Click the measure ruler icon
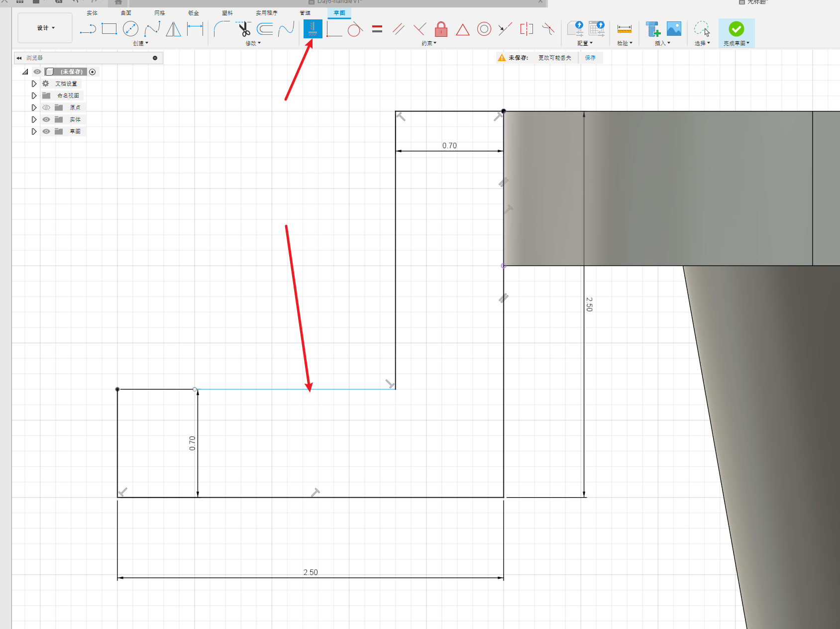The width and height of the screenshot is (840, 629). [624, 29]
